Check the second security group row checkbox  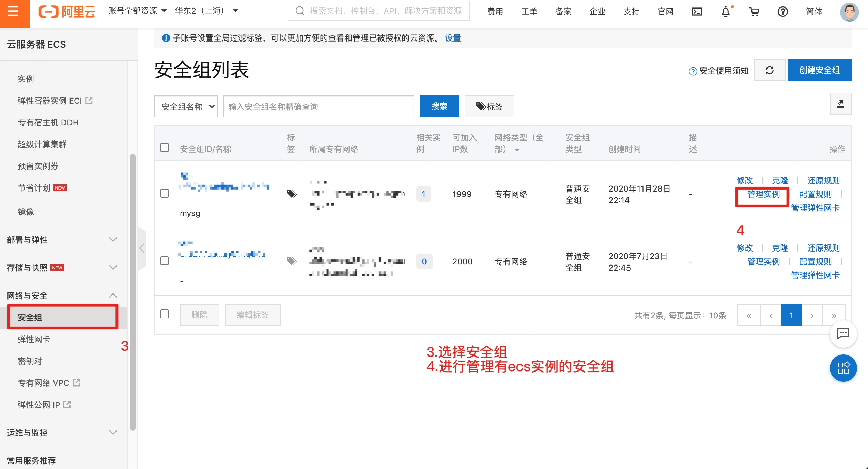[165, 261]
